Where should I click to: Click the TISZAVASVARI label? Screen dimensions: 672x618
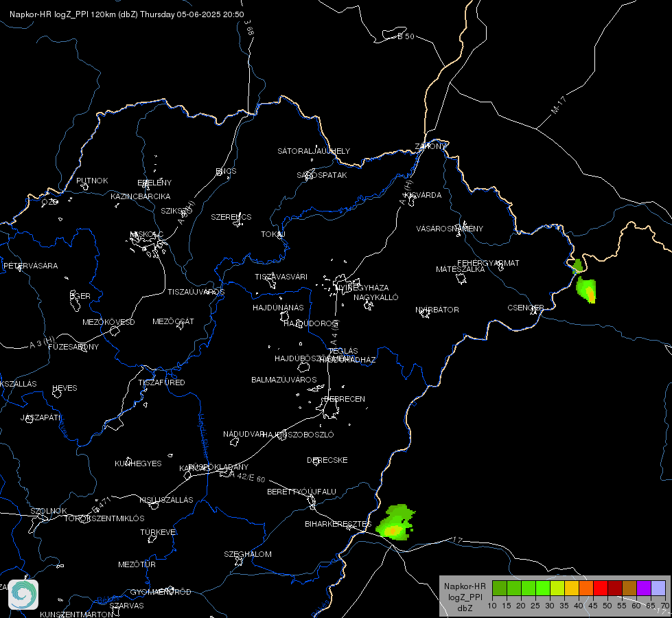click(x=281, y=277)
